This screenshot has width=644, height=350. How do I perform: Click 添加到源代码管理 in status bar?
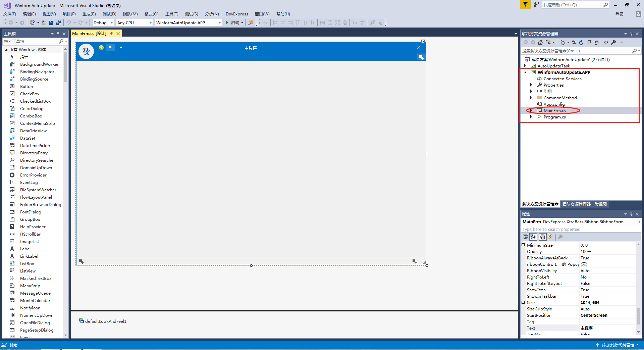pos(618,345)
